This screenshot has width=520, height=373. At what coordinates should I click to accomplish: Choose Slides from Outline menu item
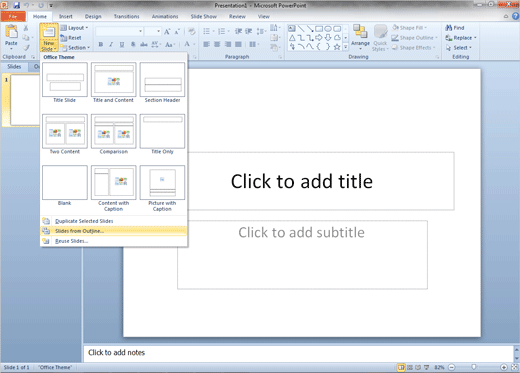tap(113, 231)
